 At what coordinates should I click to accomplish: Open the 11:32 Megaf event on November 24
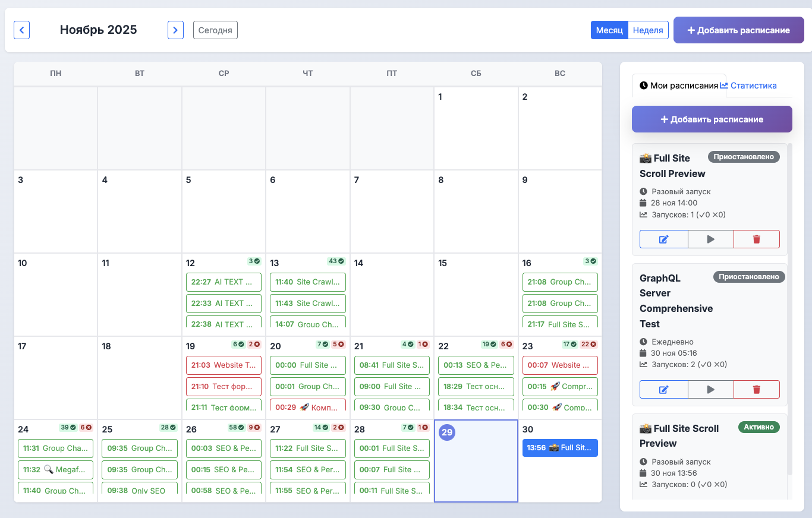pyautogui.click(x=55, y=469)
